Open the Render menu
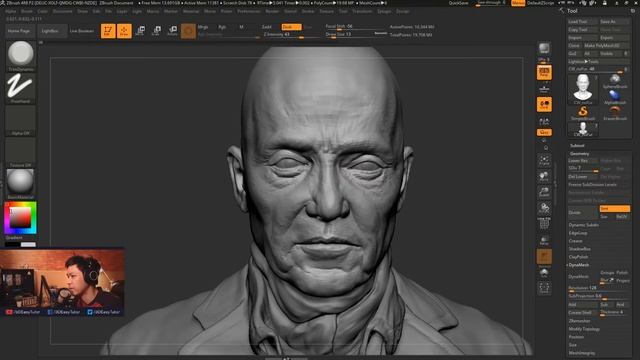 [x=272, y=11]
